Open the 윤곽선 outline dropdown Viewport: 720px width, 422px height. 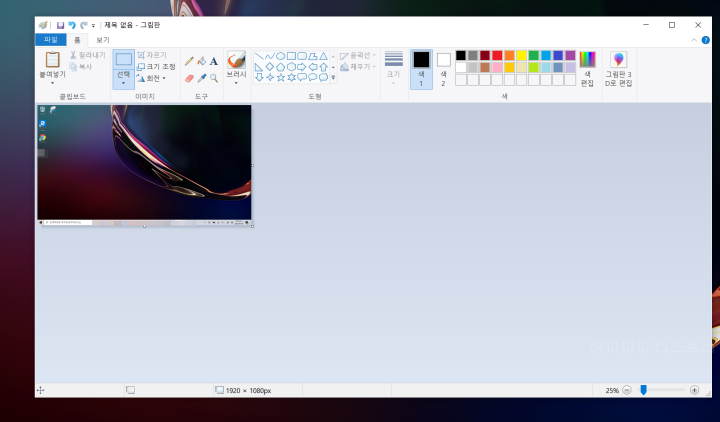coord(358,56)
